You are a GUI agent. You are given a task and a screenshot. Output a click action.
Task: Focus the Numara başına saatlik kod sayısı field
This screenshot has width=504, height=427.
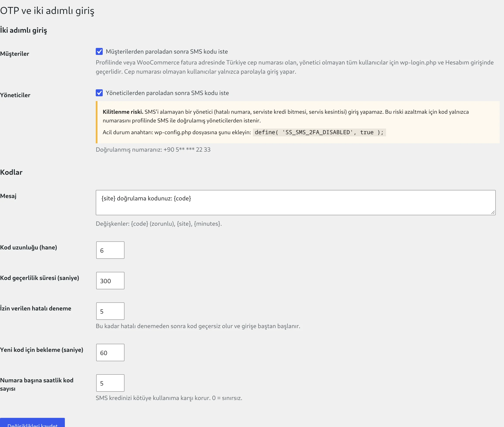click(110, 383)
